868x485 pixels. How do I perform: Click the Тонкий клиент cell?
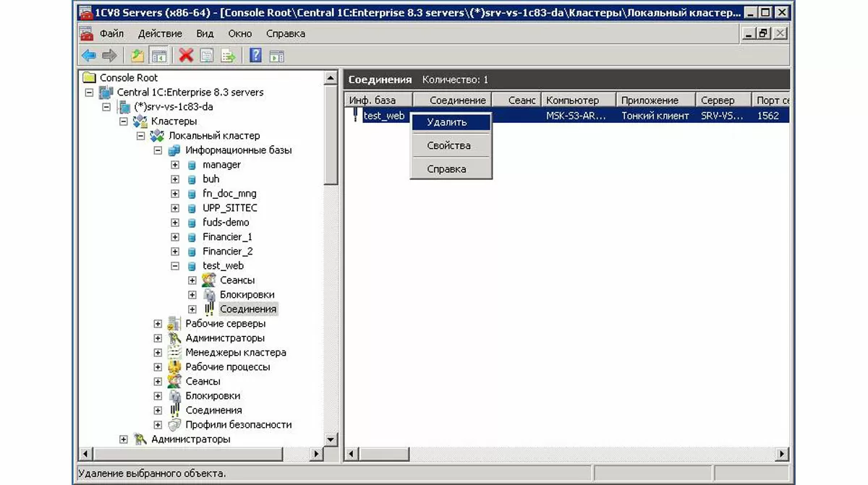coord(655,115)
